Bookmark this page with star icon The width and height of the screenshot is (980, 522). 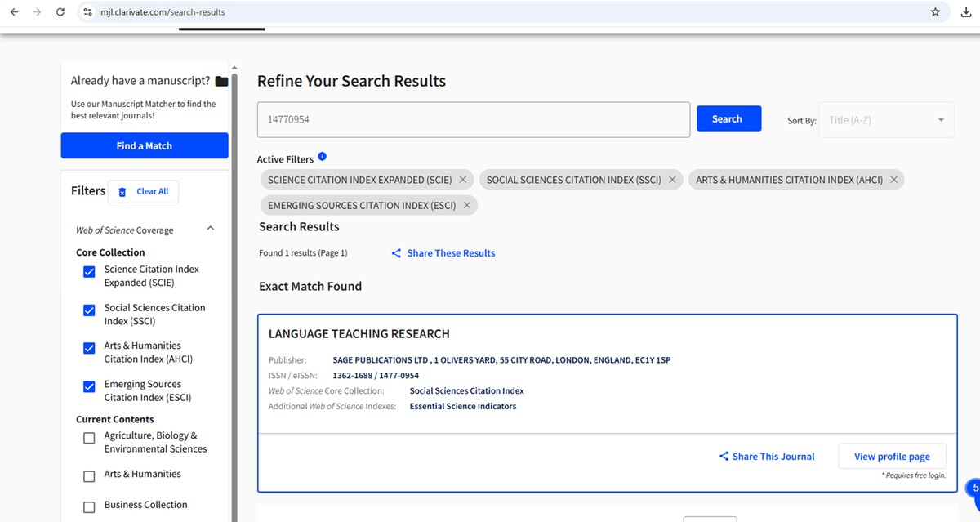tap(936, 12)
